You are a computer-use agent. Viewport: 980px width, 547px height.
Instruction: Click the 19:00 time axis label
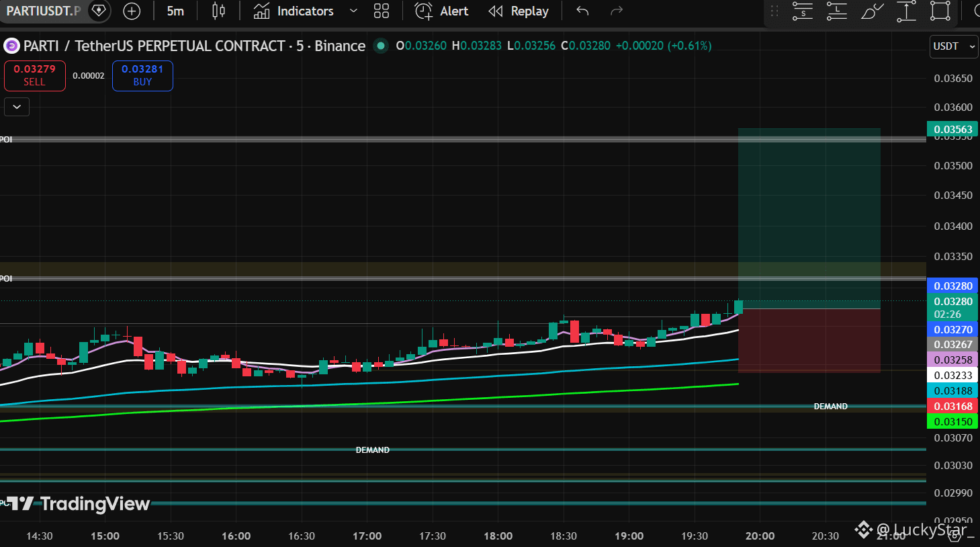coord(629,536)
